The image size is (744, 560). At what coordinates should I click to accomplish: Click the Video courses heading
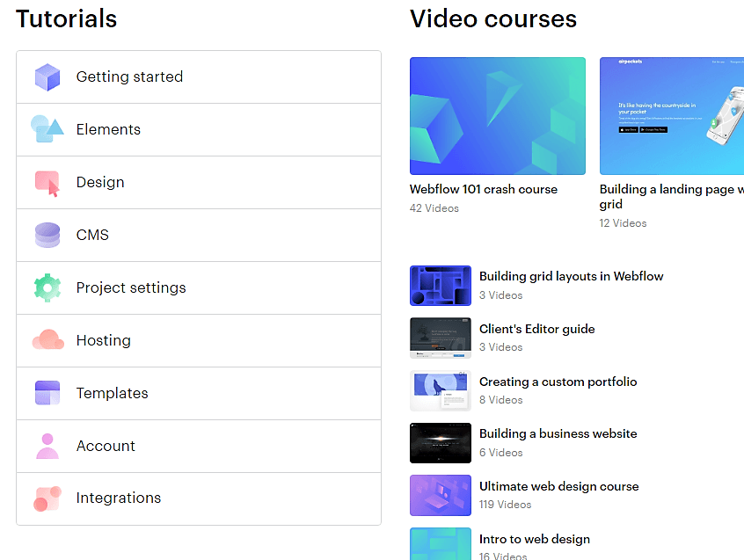(x=493, y=19)
